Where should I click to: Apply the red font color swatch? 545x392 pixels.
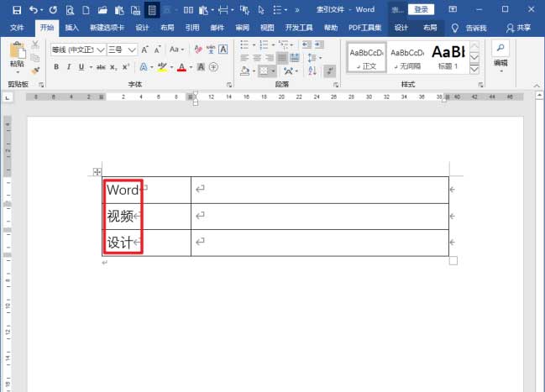181,67
